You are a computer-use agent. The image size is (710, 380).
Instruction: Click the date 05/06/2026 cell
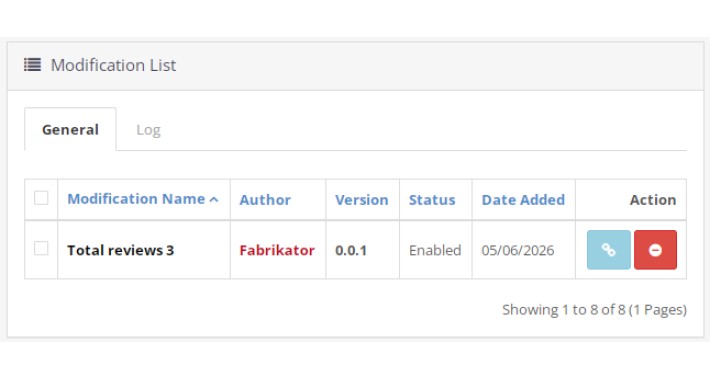(x=523, y=250)
